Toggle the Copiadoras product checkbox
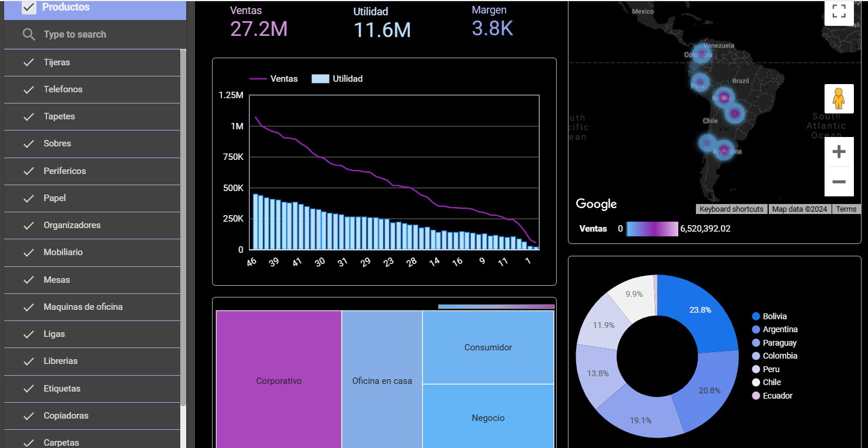Screen dimensions: 868x448 point(29,416)
